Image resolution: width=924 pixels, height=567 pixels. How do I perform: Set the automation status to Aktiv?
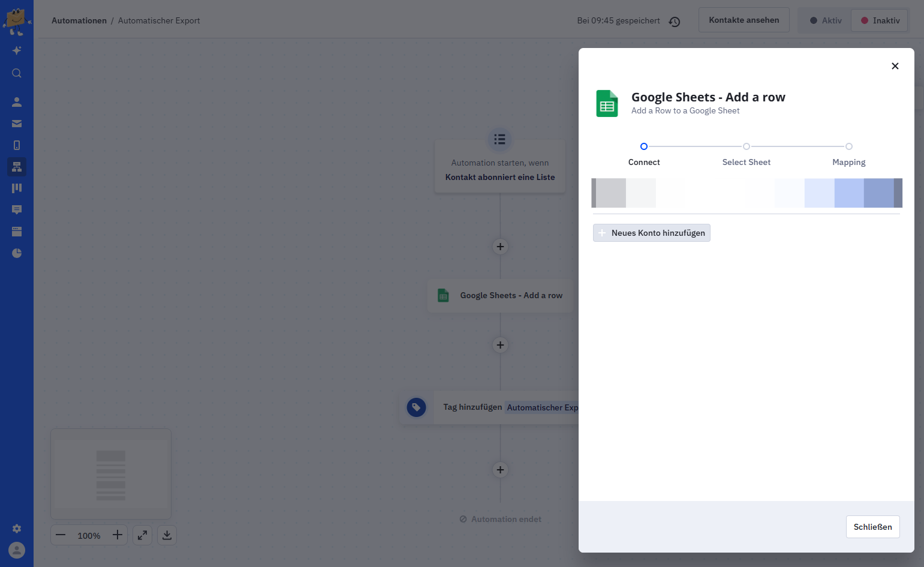click(825, 20)
